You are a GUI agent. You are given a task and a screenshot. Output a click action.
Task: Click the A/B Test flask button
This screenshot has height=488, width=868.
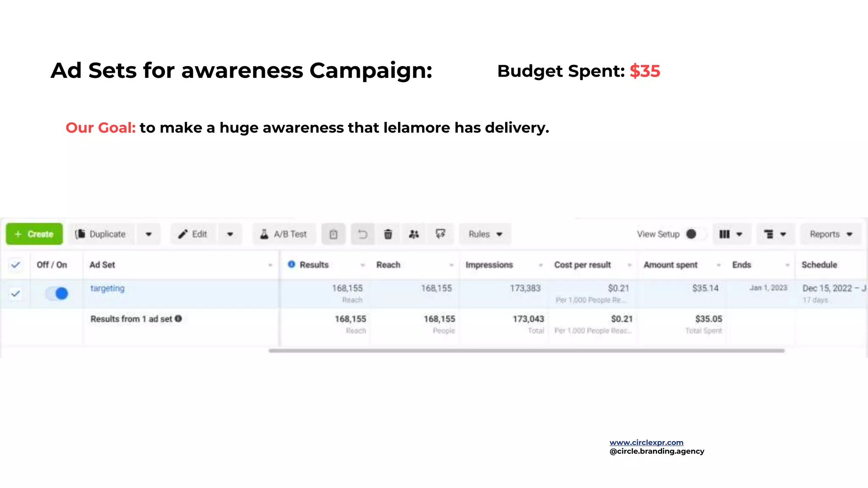[284, 234]
